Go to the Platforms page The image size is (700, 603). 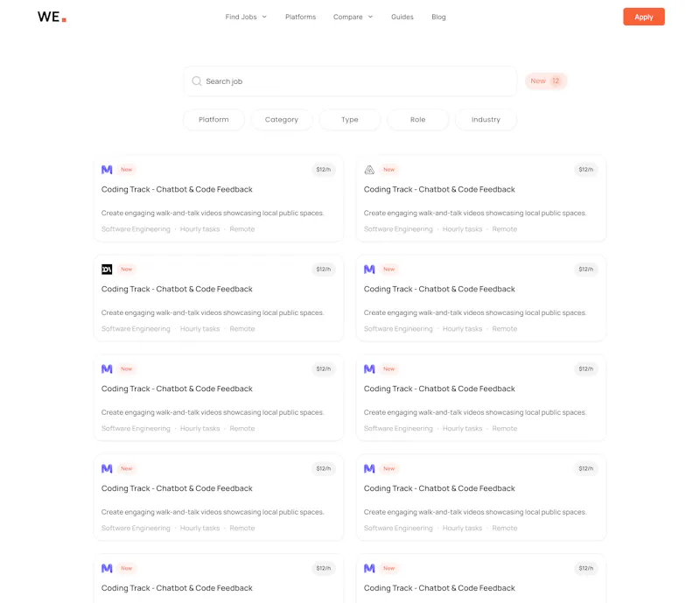(x=300, y=17)
